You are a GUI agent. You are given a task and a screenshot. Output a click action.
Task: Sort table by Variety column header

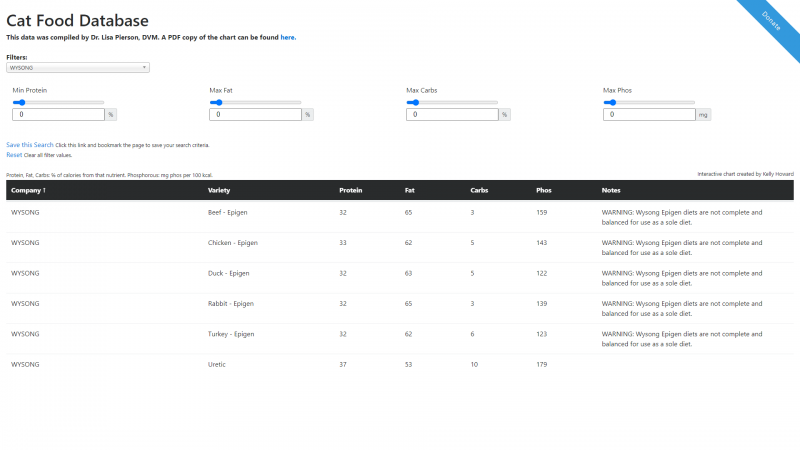point(219,190)
